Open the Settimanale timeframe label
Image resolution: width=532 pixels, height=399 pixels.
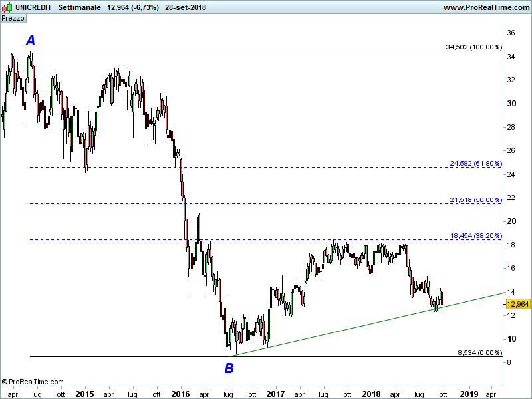coord(79,7)
